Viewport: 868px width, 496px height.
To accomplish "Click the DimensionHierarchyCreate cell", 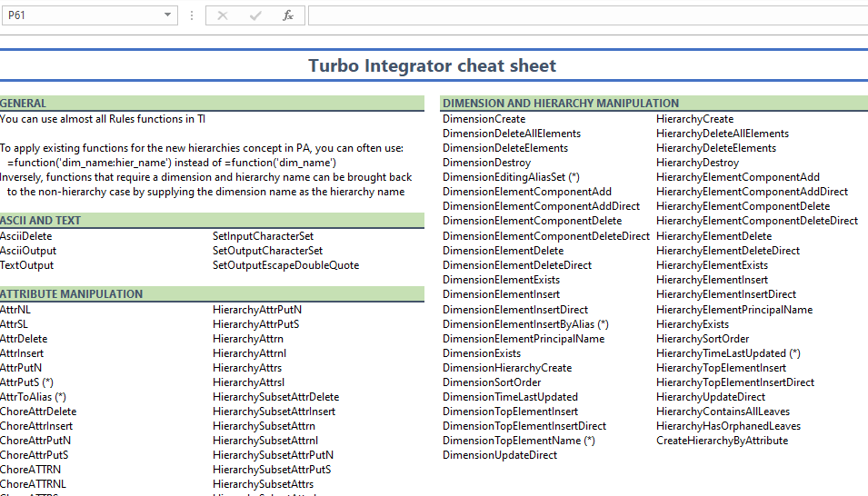I will (507, 368).
